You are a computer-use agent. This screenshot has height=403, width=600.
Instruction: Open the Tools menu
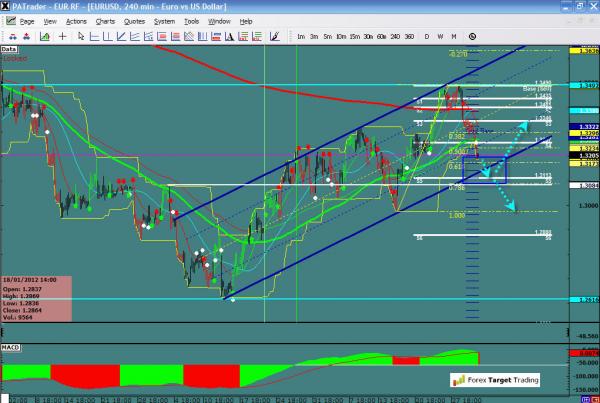tap(191, 20)
